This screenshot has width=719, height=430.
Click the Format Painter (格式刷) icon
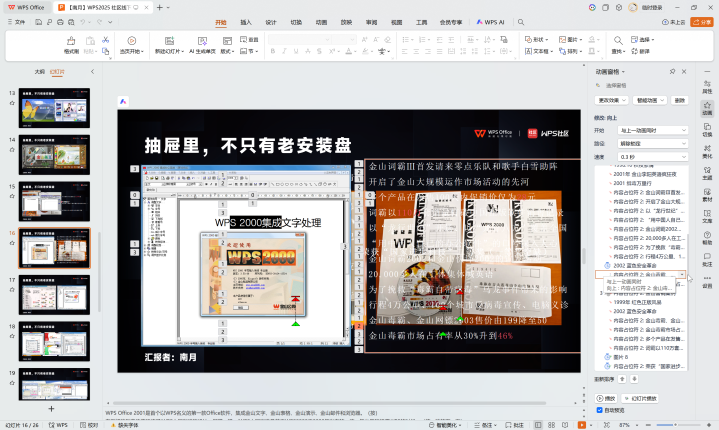point(71,41)
